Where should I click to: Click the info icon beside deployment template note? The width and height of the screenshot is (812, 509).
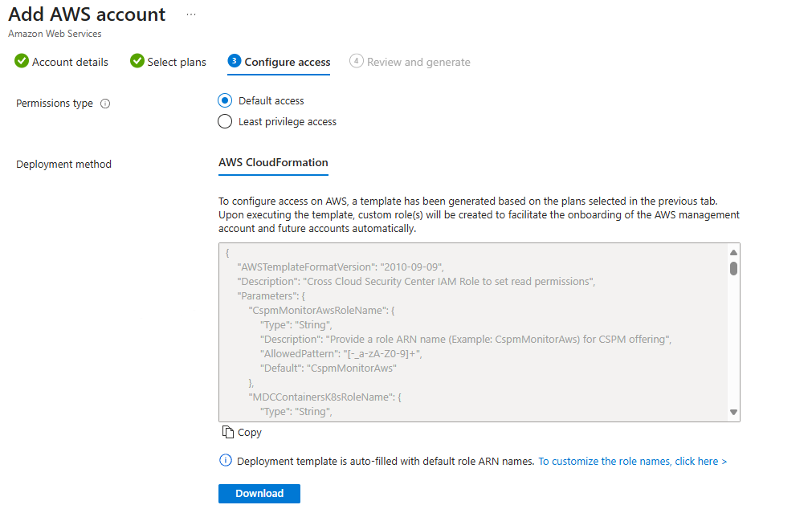225,460
